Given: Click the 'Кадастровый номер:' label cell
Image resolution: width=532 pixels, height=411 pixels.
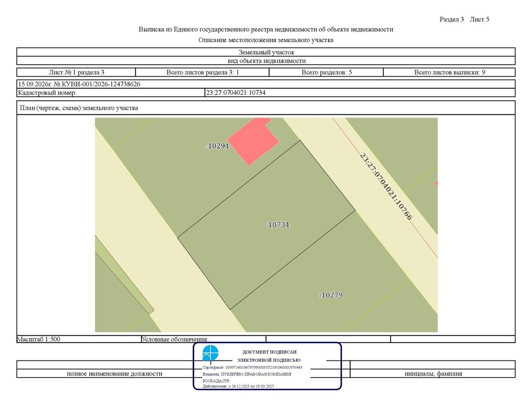Looking at the screenshot, I should pyautogui.click(x=111, y=93).
